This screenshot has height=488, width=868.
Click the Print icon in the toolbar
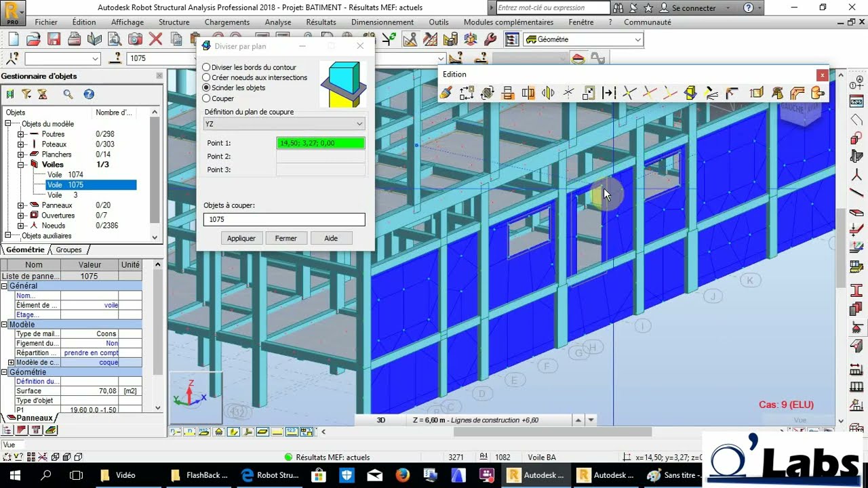(75, 39)
